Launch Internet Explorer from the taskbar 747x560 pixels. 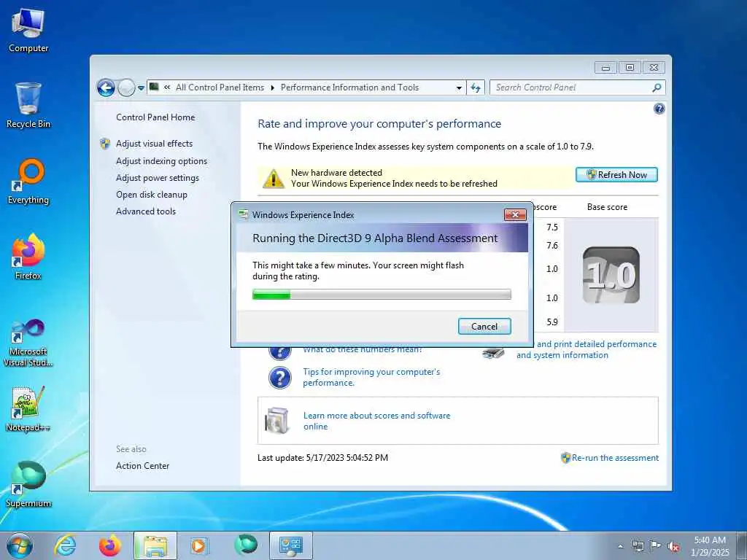pyautogui.click(x=65, y=545)
